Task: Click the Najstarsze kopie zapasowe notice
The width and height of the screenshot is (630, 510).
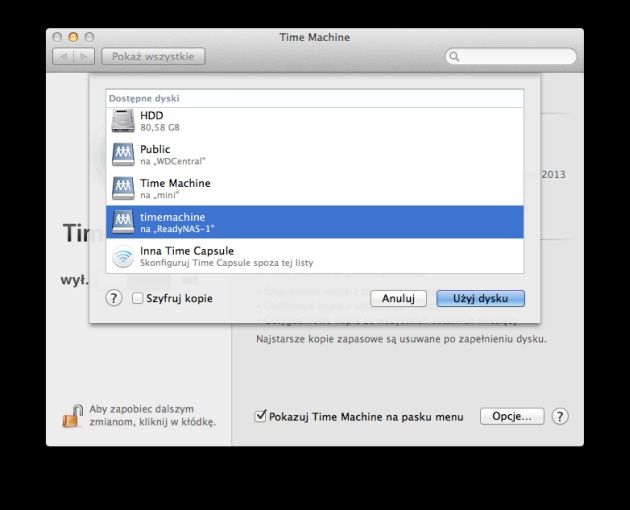Action: [401, 339]
